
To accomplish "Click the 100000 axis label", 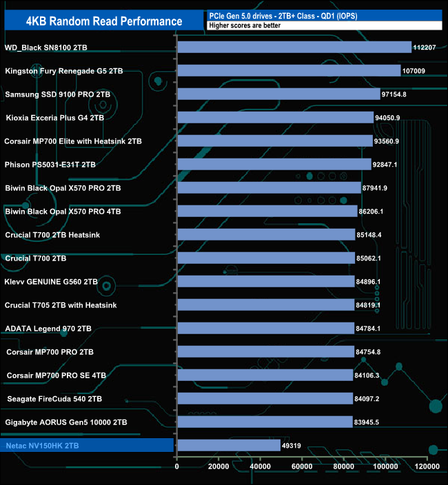I will click(385, 466).
